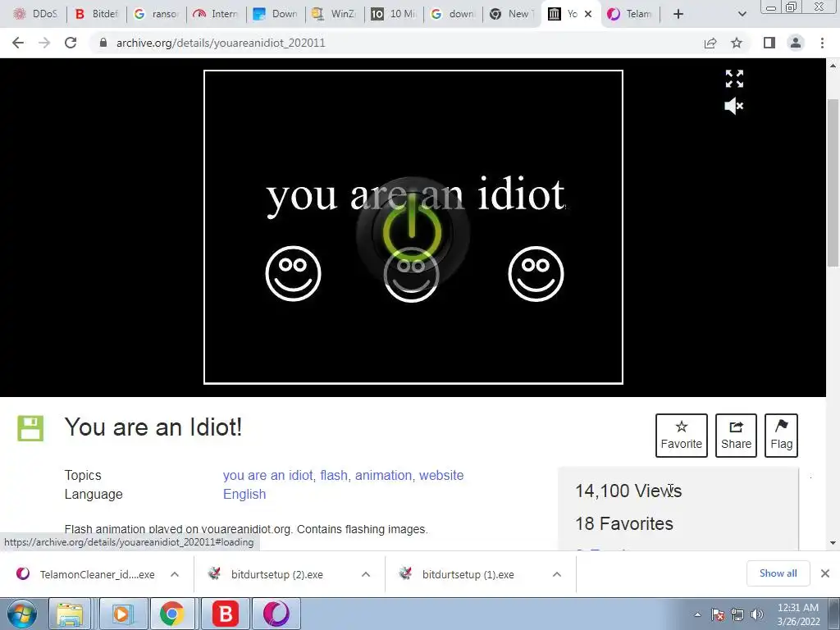Image resolution: width=840 pixels, height=630 pixels.
Task: Open a new browser tab with plus
Action: (x=678, y=14)
